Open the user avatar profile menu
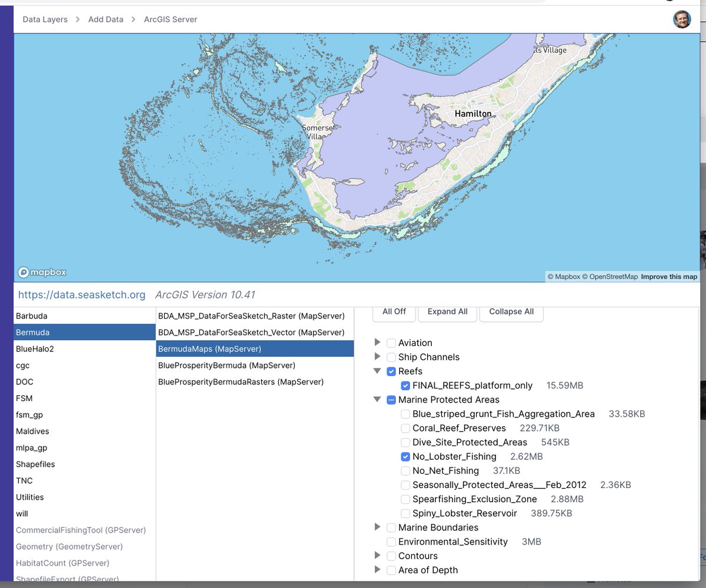The image size is (706, 588). 682,19
